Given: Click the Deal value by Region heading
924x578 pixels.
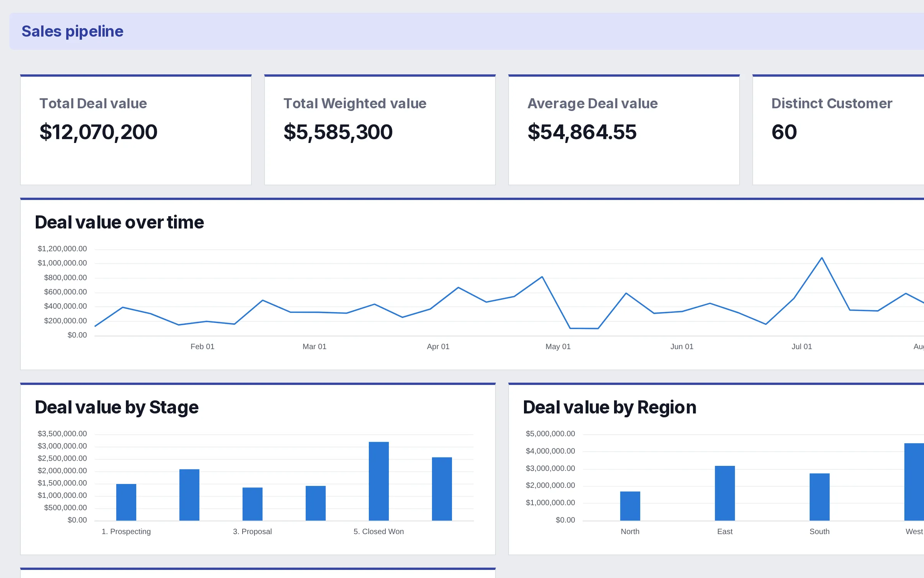Looking at the screenshot, I should 609,407.
